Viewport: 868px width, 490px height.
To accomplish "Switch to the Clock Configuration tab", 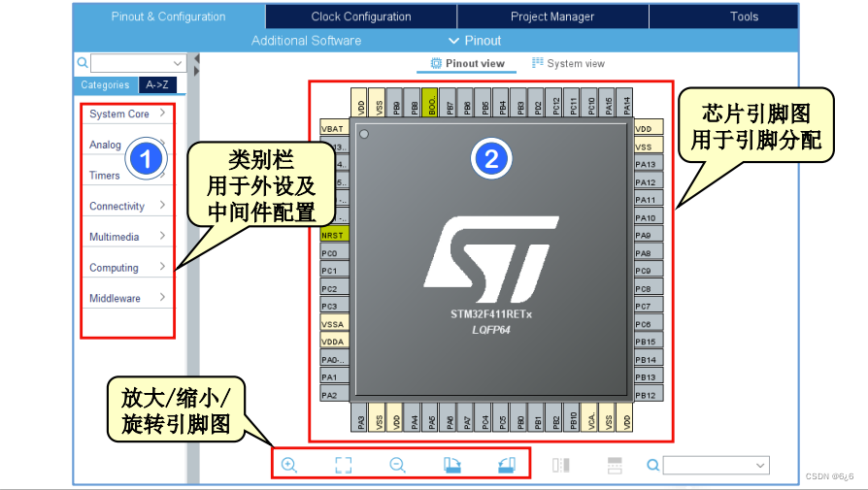I will [361, 16].
